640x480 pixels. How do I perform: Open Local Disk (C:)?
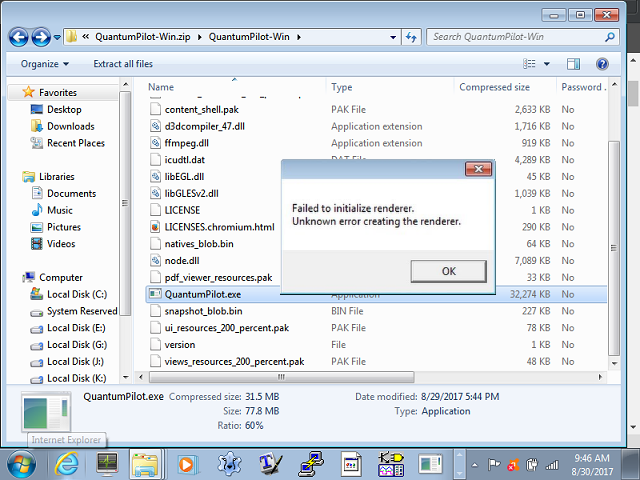coord(77,294)
